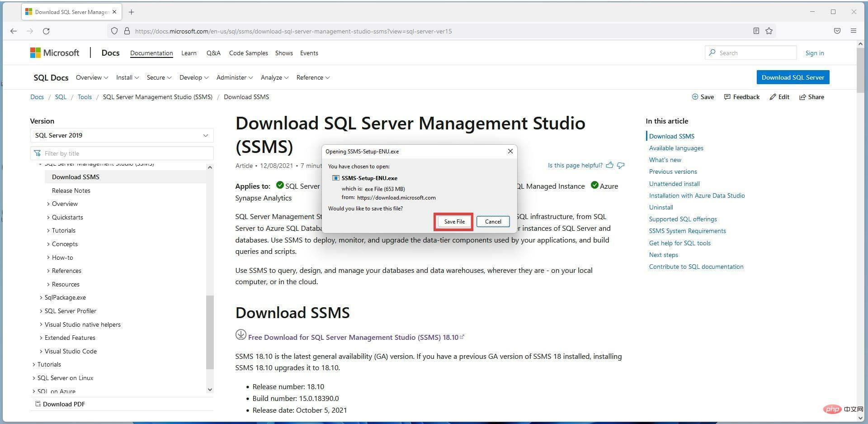Select Code Samples in top nav
Screen dimensions: 868x424
coord(249,53)
